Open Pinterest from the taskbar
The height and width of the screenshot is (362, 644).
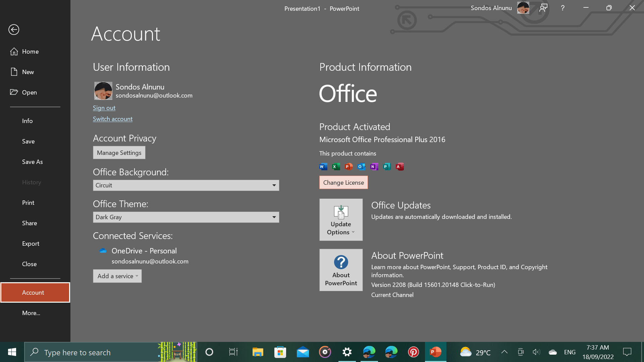[x=413, y=352]
